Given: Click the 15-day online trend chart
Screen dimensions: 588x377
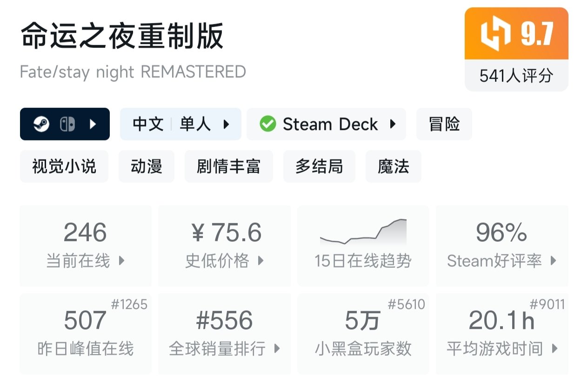Looking at the screenshot, I should [363, 232].
